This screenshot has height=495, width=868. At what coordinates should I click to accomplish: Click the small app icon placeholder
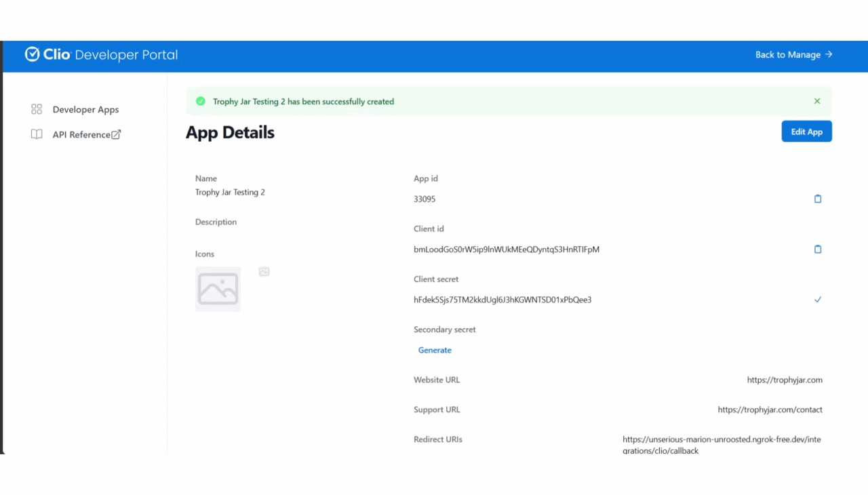pyautogui.click(x=264, y=272)
